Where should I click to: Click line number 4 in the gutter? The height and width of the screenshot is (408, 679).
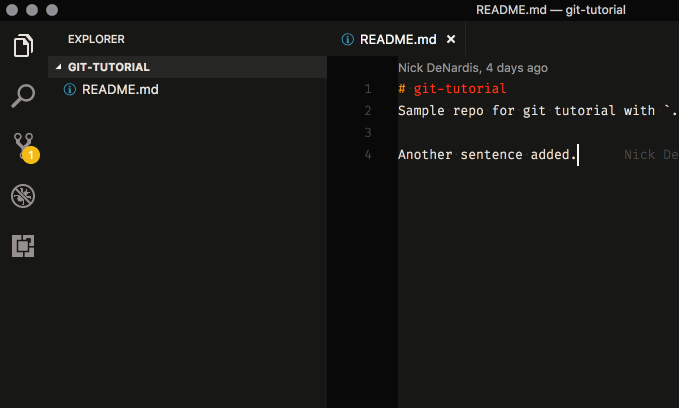368,155
